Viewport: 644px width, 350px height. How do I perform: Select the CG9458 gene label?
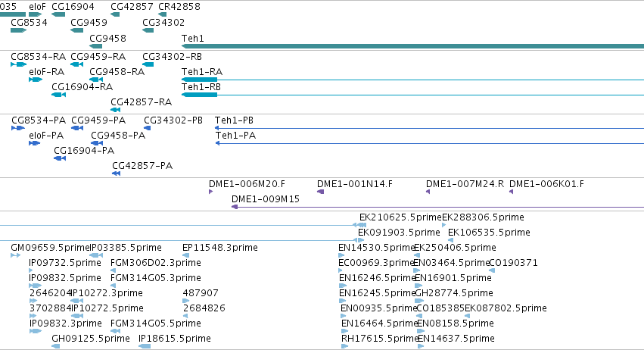(x=107, y=38)
